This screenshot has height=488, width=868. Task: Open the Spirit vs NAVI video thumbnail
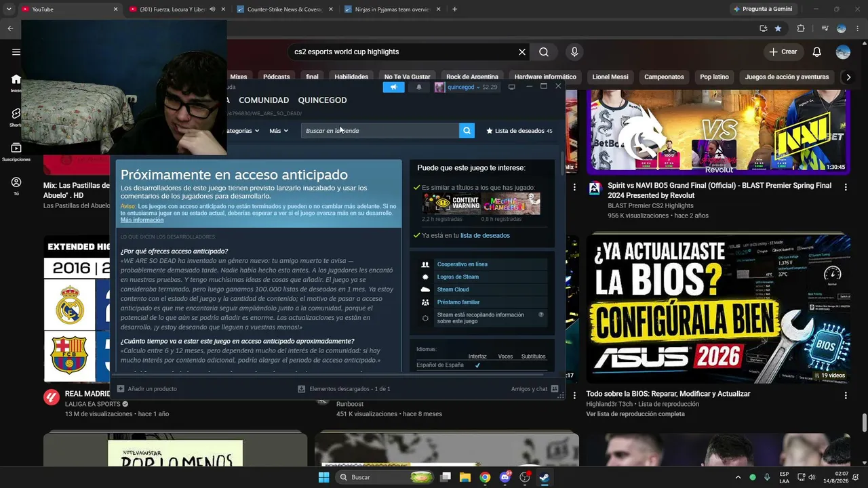pos(718,131)
